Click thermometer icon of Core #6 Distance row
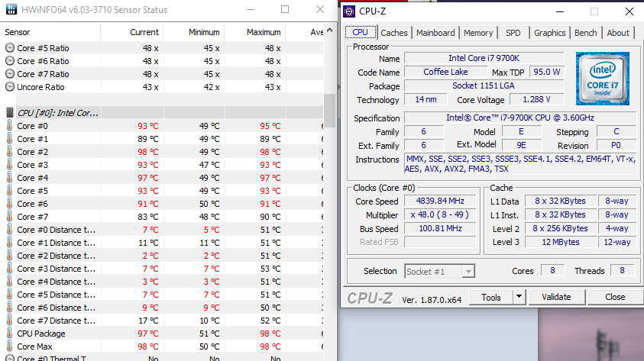Image resolution: width=644 pixels, height=361 pixels. pyautogui.click(x=9, y=308)
